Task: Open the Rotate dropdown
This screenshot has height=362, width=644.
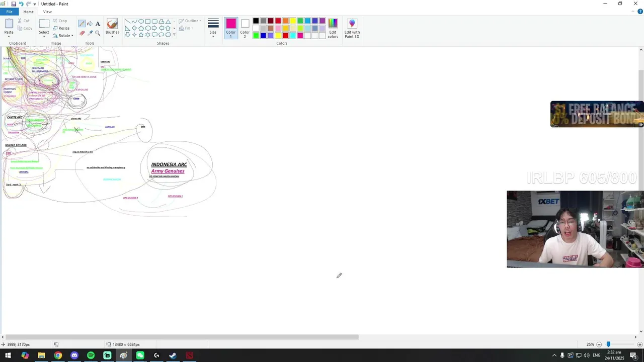Action: (63, 36)
